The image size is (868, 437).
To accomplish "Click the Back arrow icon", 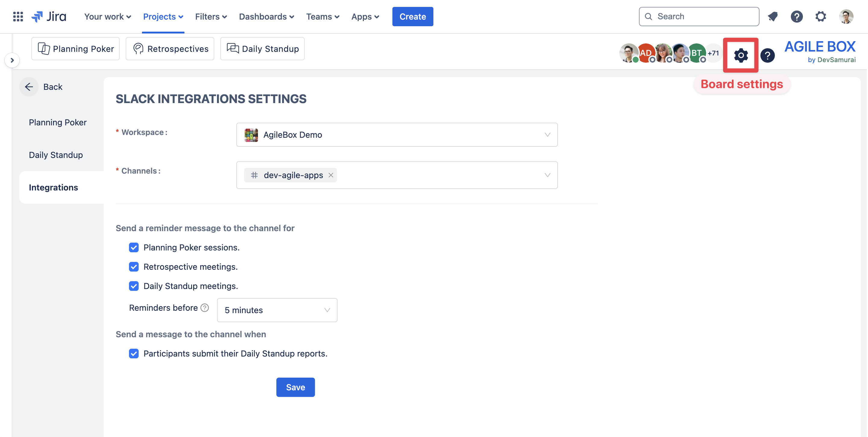I will (29, 87).
